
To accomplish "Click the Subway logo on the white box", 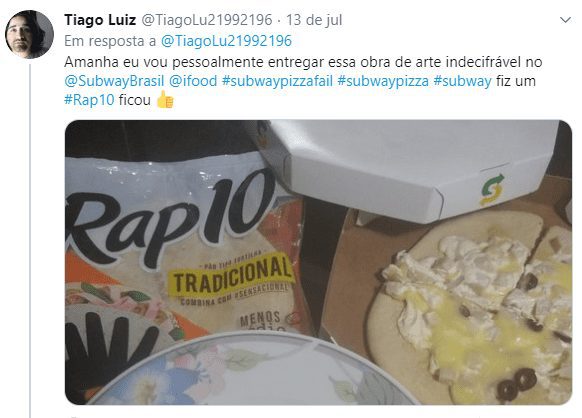I will (x=492, y=189).
